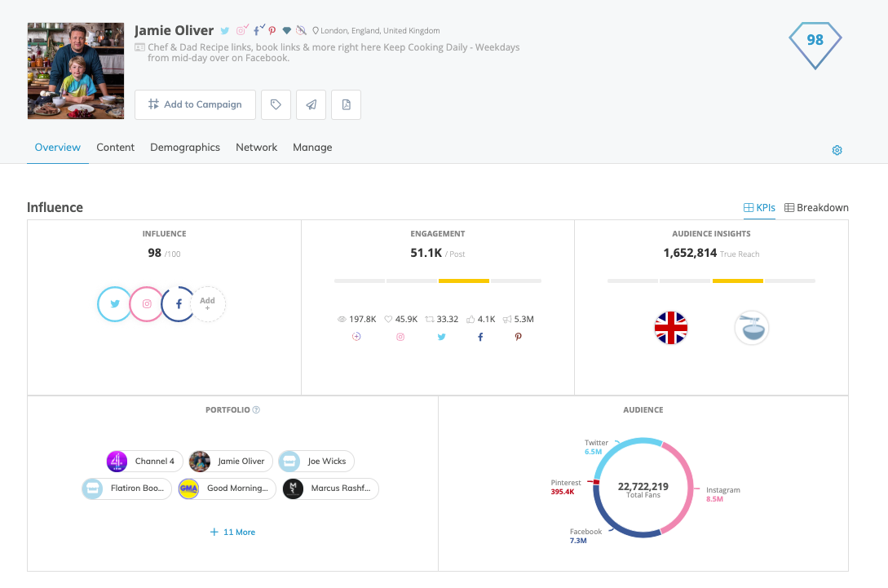Click the 98 /100 influence score text
Screen dimensions: 888x588
(164, 253)
